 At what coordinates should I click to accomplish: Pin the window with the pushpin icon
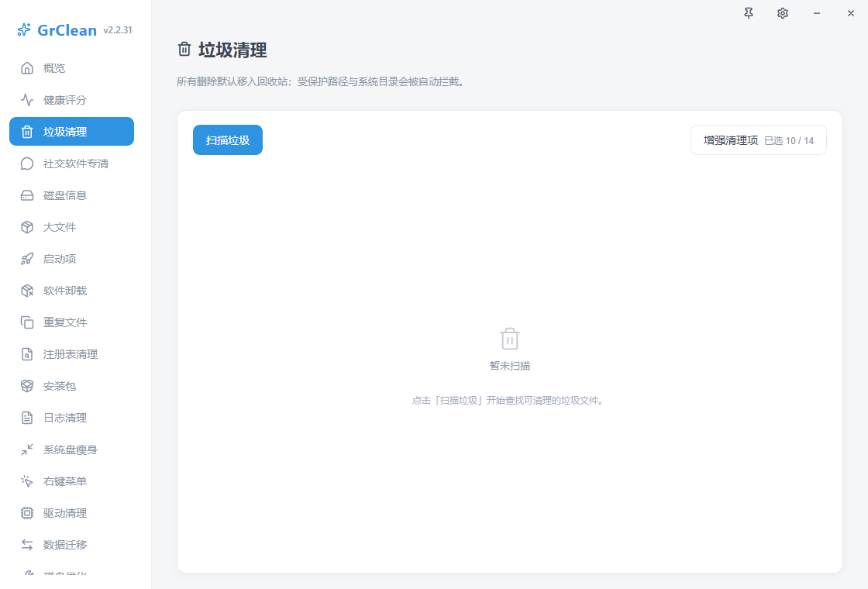(x=749, y=13)
